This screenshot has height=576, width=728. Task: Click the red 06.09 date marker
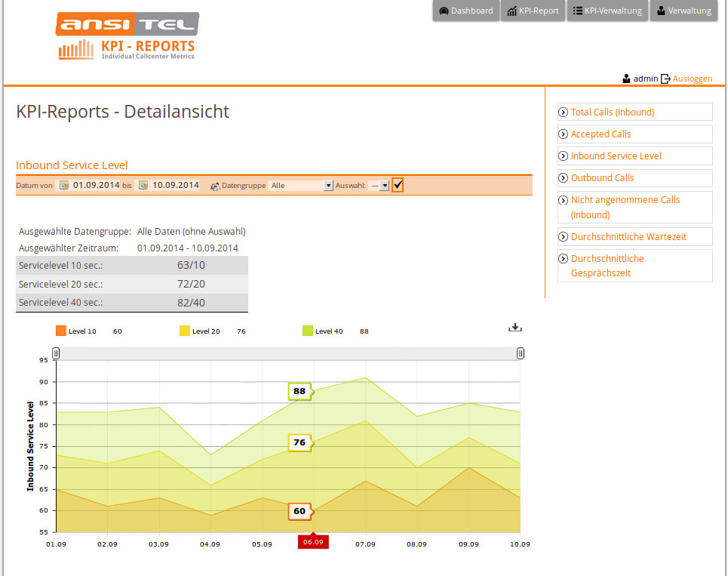(x=313, y=541)
